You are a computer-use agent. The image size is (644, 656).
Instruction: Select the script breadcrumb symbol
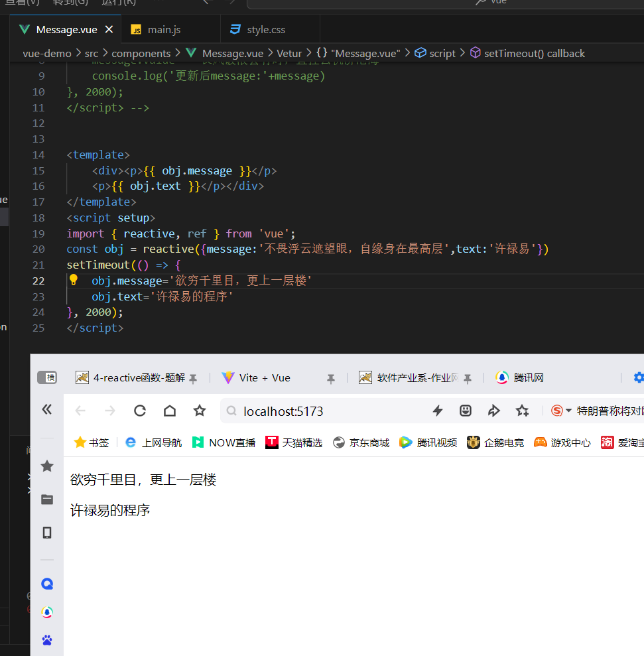pos(435,54)
